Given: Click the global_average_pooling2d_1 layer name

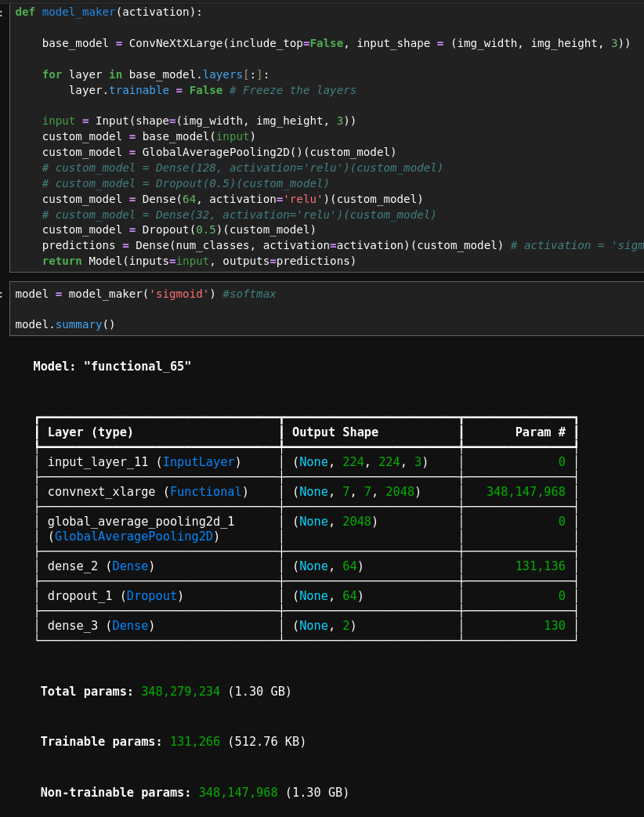Looking at the screenshot, I should (141, 522).
